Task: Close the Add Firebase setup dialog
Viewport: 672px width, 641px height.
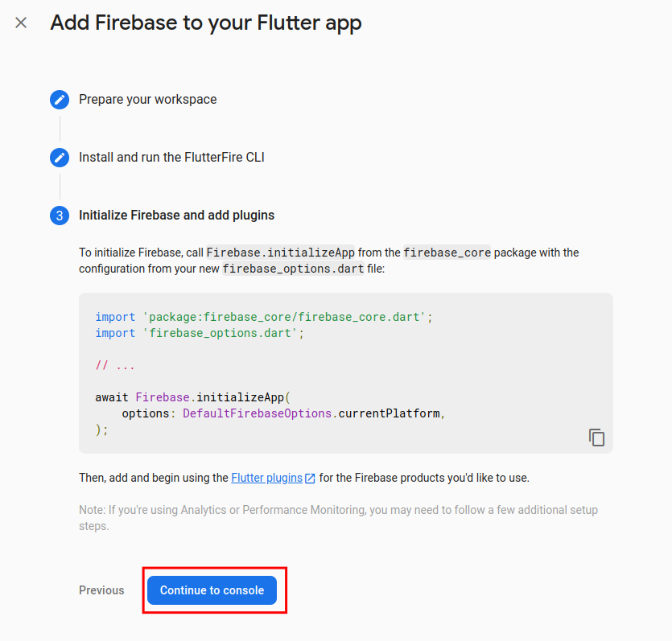Action: (21, 23)
